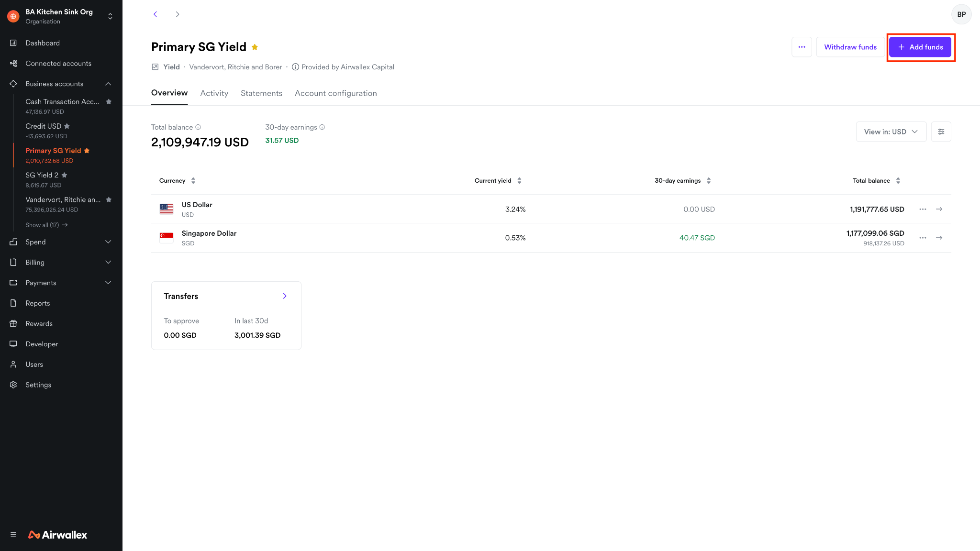The height and width of the screenshot is (551, 980).
Task: Open the Singapore Dollar row arrow
Action: (939, 238)
